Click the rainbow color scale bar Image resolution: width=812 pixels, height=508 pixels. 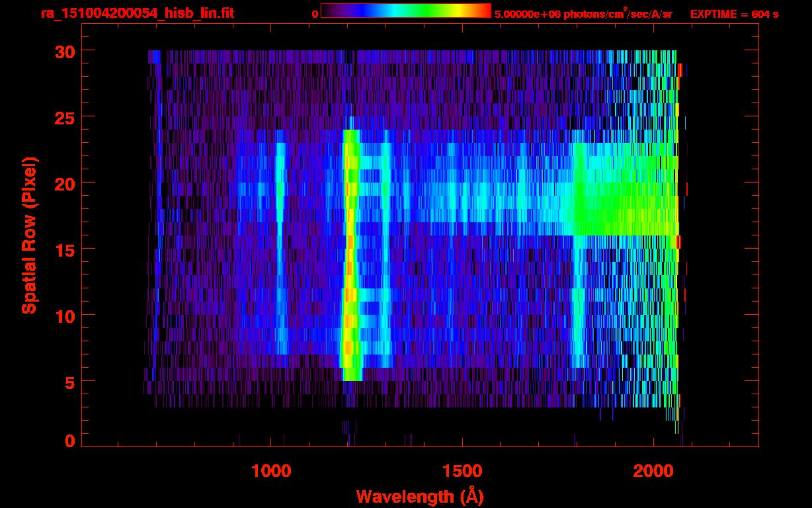(x=406, y=11)
